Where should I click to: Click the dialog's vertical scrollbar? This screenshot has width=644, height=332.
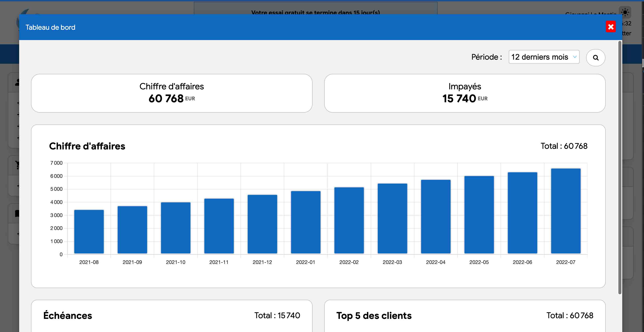[x=620, y=168]
